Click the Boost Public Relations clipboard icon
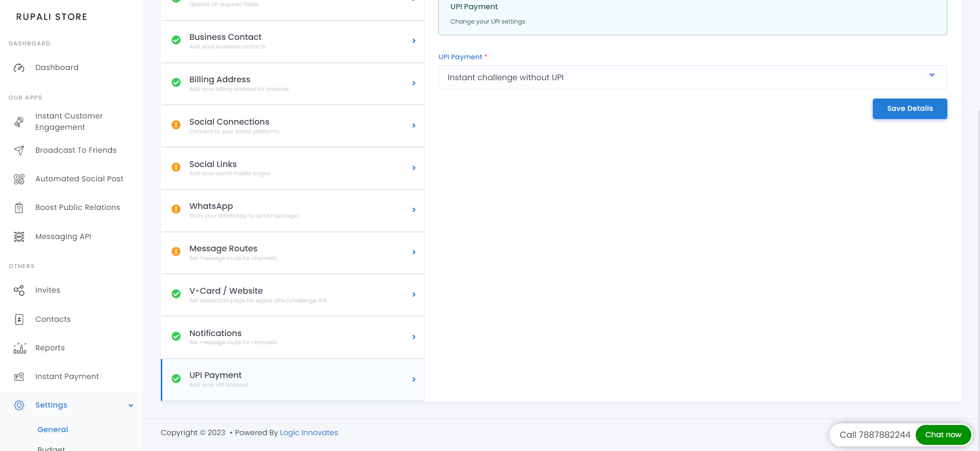The image size is (980, 451). 19,208
